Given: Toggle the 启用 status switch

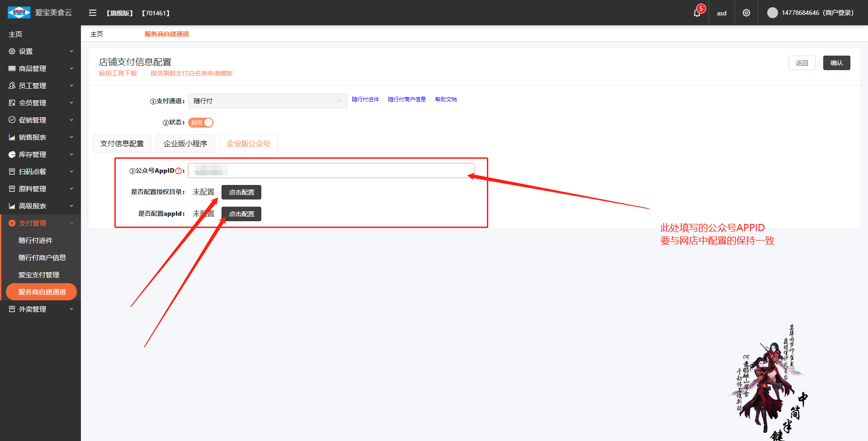Looking at the screenshot, I should click(x=201, y=123).
